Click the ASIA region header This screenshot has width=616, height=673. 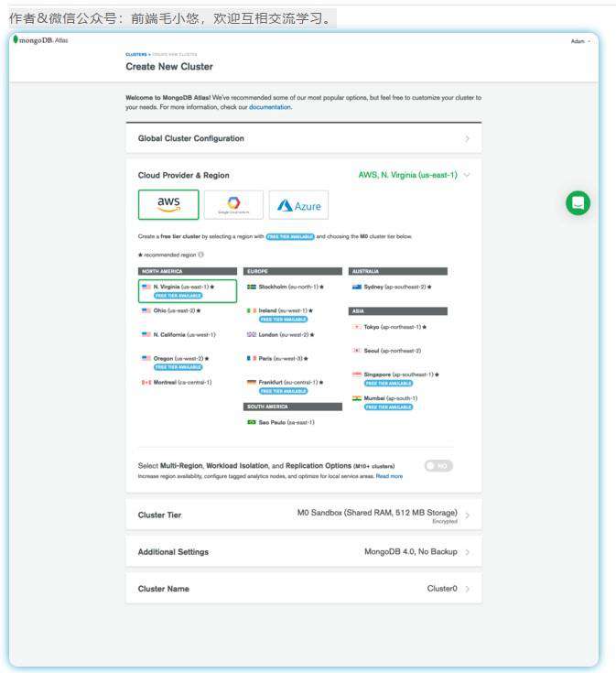(x=397, y=311)
